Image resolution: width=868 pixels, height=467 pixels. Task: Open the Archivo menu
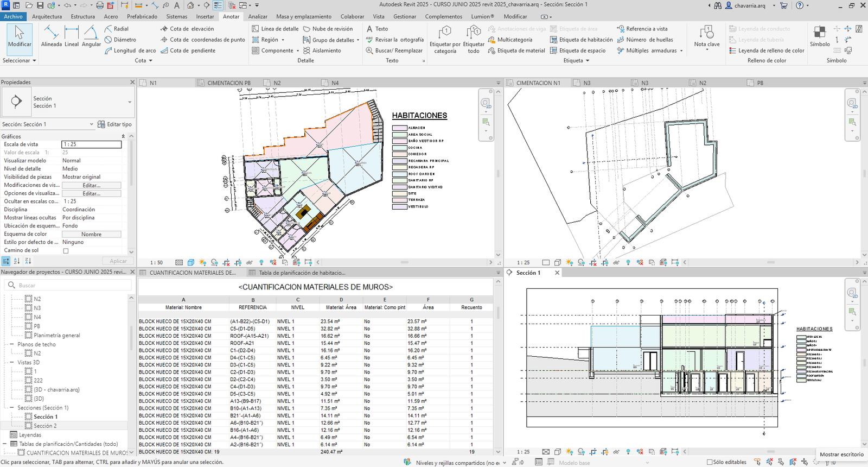pos(13,16)
